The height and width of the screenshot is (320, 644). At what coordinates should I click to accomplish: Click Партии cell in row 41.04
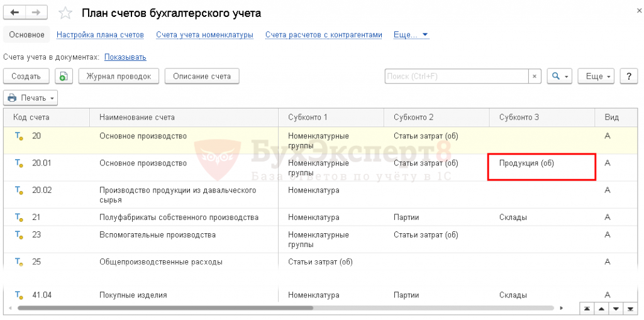tap(406, 295)
